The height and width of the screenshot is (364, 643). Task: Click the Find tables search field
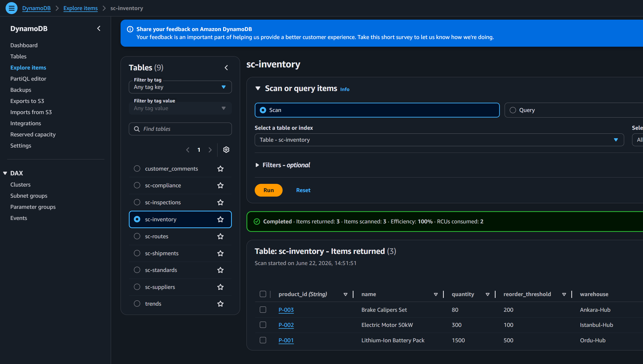(x=180, y=129)
